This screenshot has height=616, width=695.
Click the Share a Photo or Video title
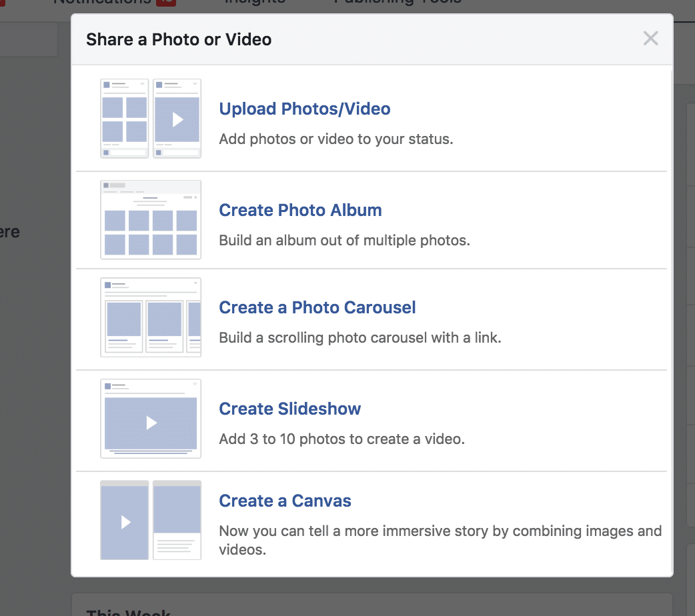(179, 39)
